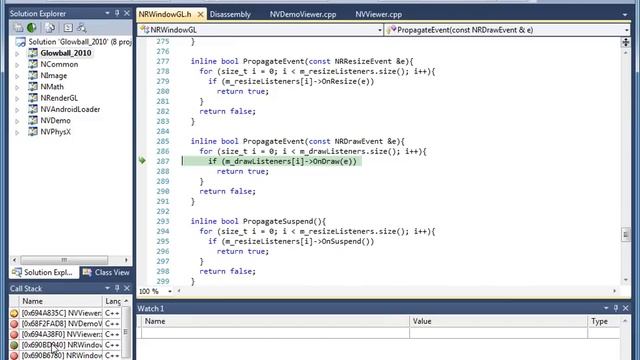Switch to the Disassembly tab
Image resolution: width=640 pixels, height=360 pixels.
[x=230, y=14]
